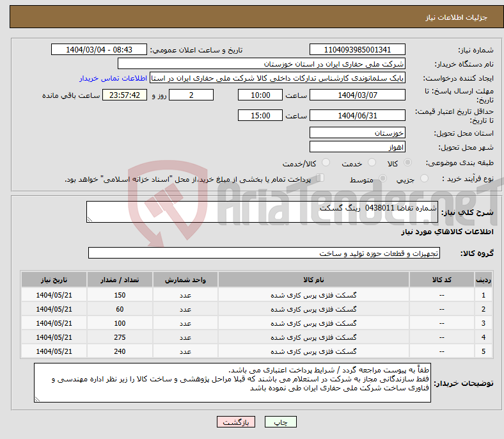Click the تاریخ نیاز column header
The width and height of the screenshot is (504, 439).
(x=54, y=281)
